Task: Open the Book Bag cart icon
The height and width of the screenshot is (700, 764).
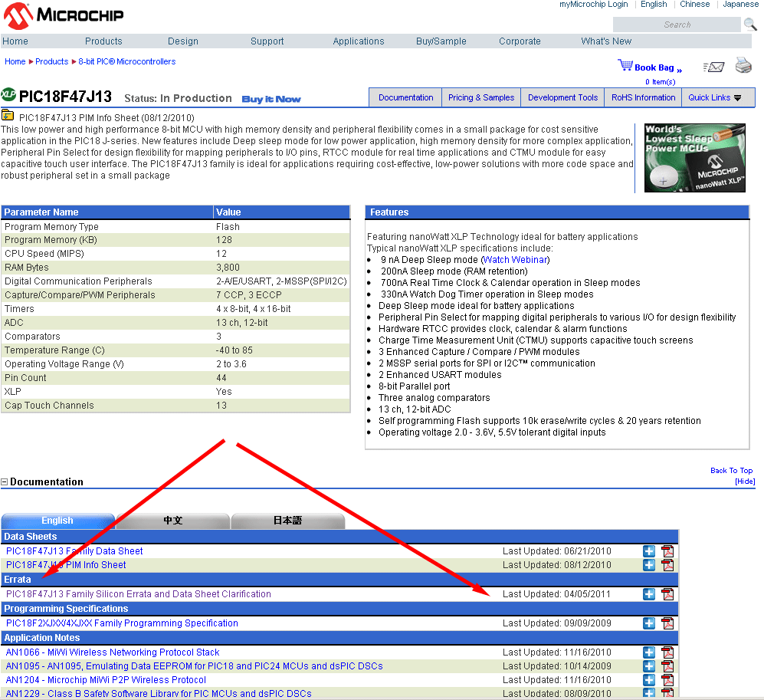Action: pos(625,65)
